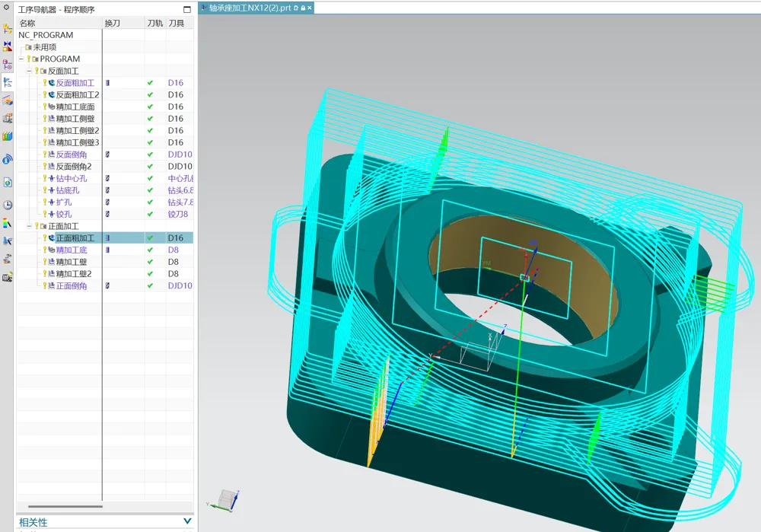Collapse the 反面加工 group
761x532 pixels.
pyautogui.click(x=29, y=71)
